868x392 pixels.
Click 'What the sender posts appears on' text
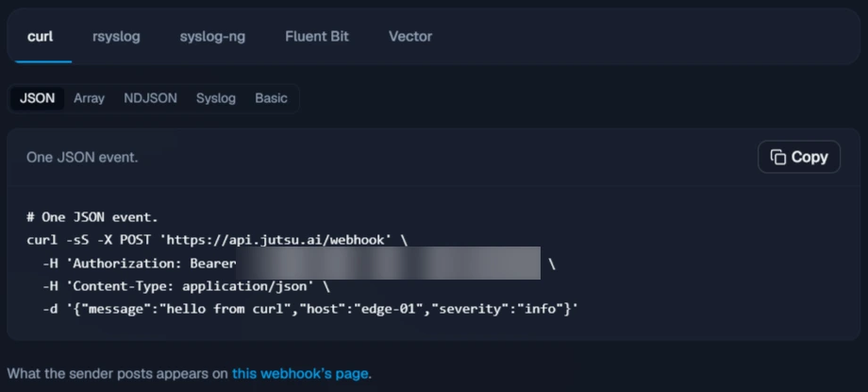117,374
